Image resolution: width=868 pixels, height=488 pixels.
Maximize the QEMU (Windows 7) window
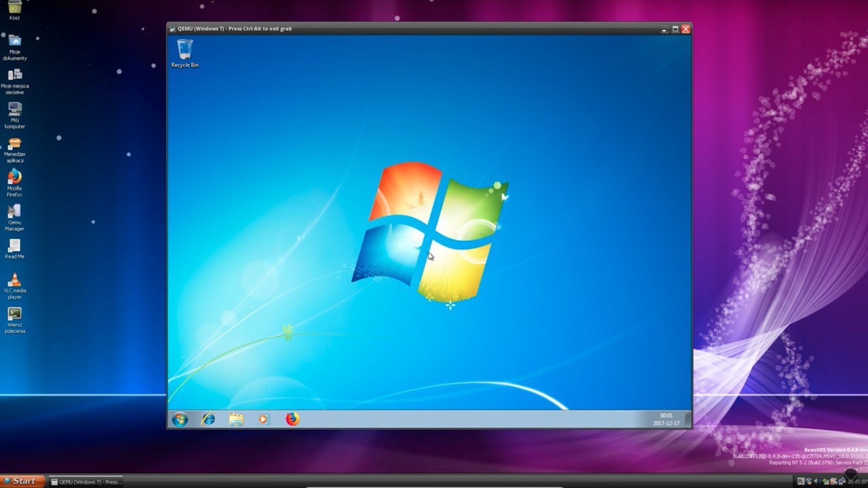click(x=675, y=29)
